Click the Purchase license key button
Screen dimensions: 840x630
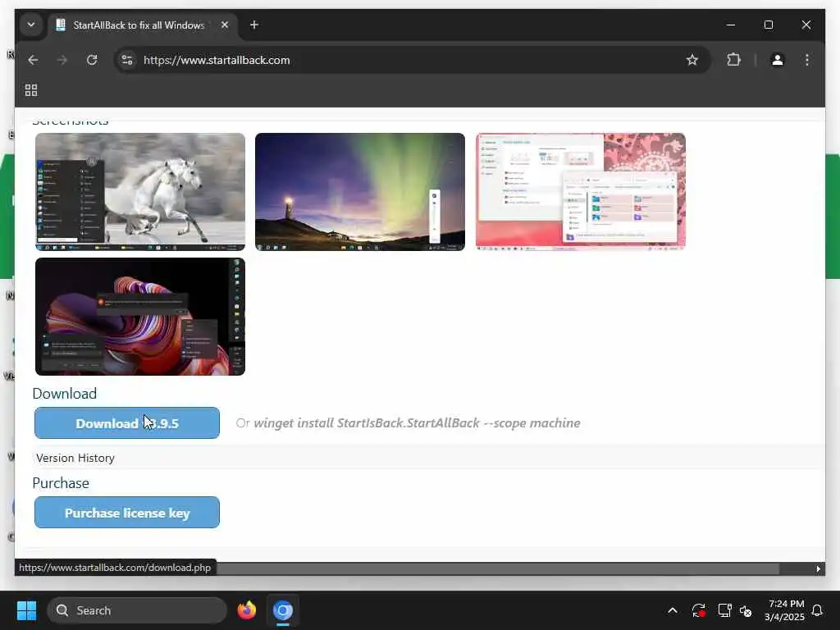tap(127, 513)
